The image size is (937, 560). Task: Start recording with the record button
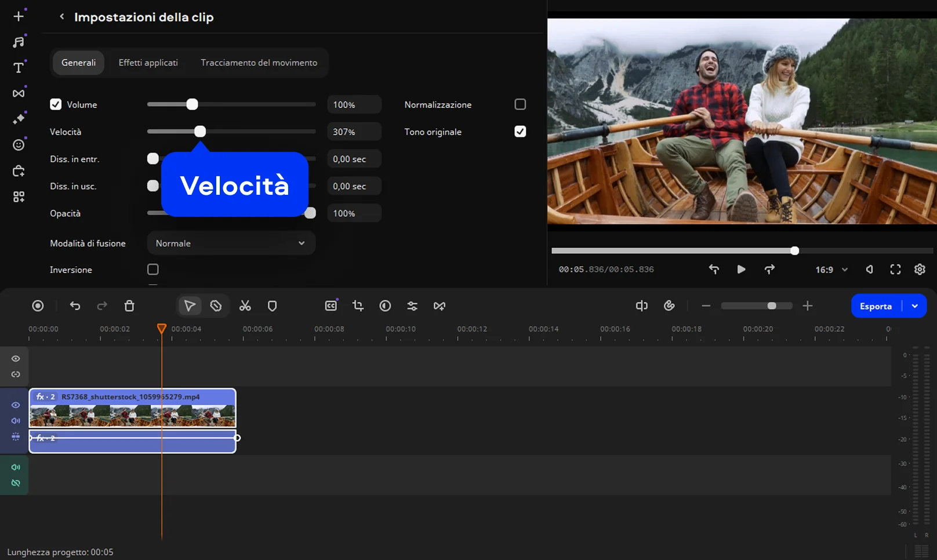coord(38,306)
